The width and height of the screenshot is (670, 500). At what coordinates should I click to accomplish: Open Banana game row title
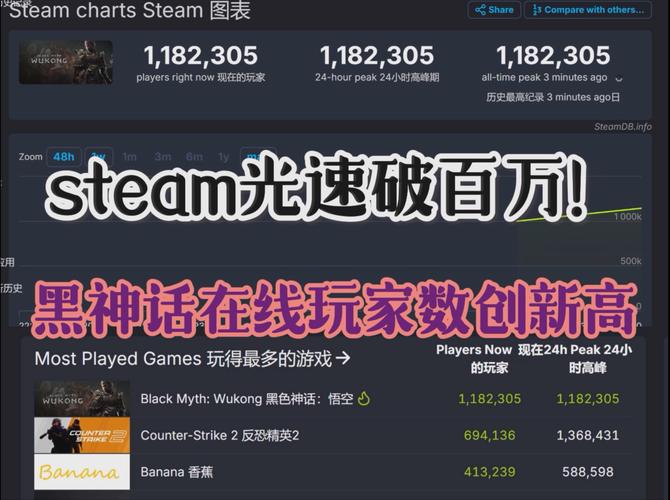click(176, 472)
